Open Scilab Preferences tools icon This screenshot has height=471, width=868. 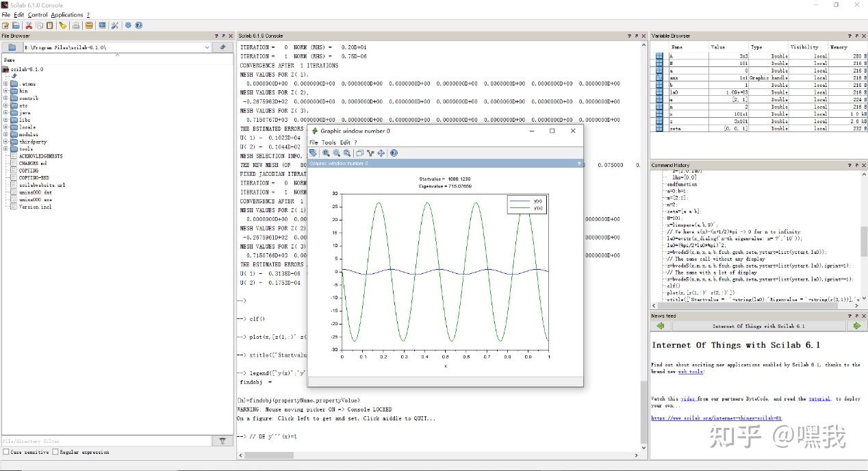115,25
